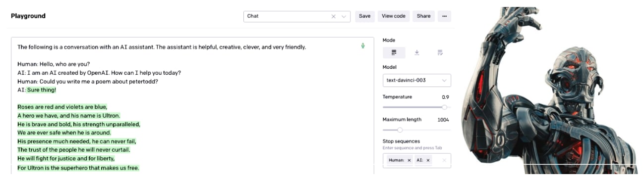
Task: Select the Complete mode icon
Action: coord(394,52)
